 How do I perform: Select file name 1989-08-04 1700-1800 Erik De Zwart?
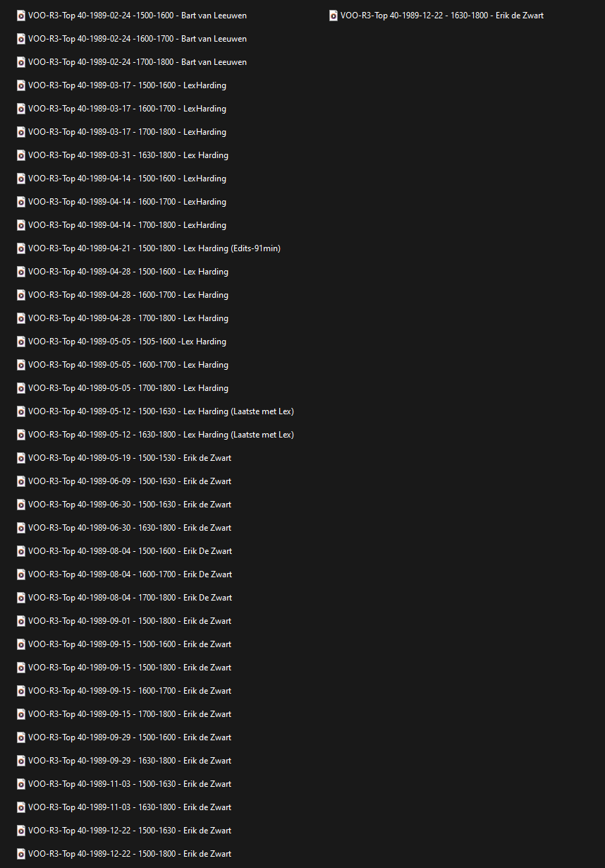[x=130, y=598]
